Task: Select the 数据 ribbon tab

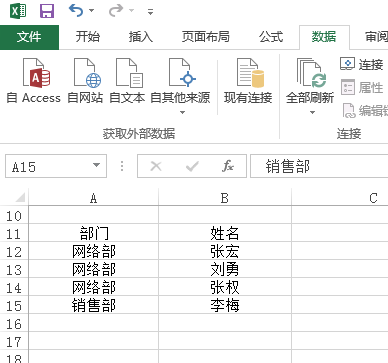Action: click(x=324, y=37)
